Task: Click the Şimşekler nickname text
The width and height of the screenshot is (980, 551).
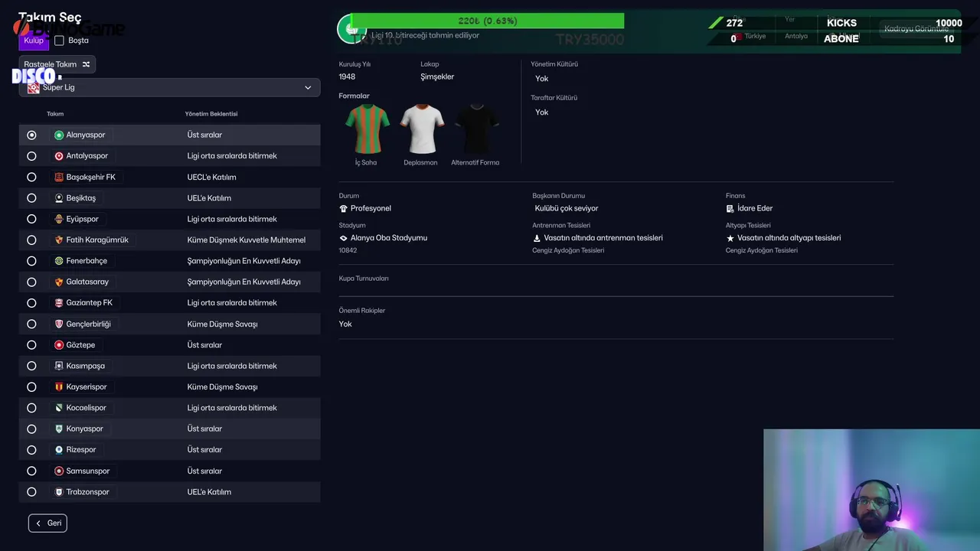Action: coord(437,77)
